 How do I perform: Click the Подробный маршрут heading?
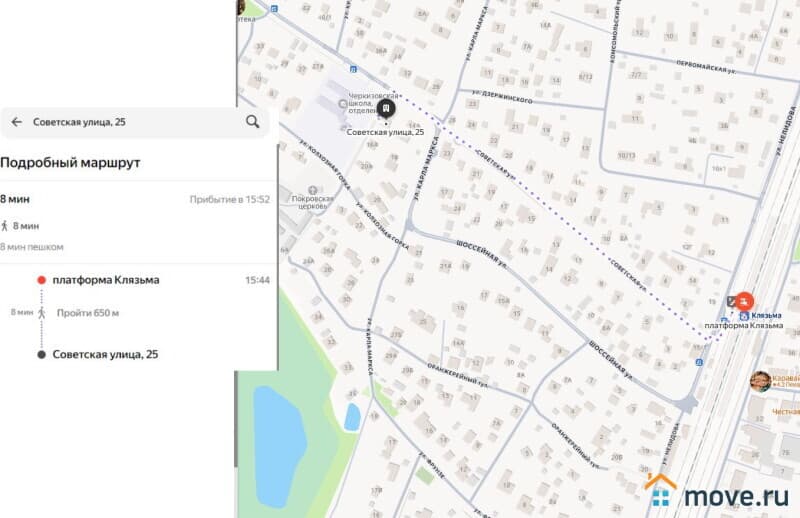point(70,163)
